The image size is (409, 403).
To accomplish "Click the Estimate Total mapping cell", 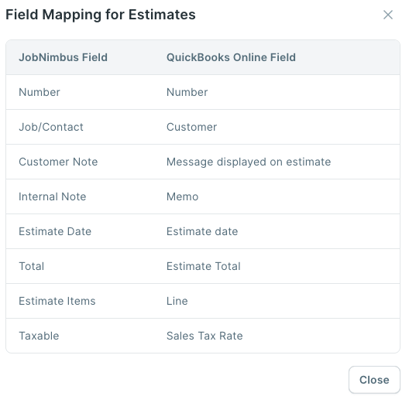I will pos(204,266).
